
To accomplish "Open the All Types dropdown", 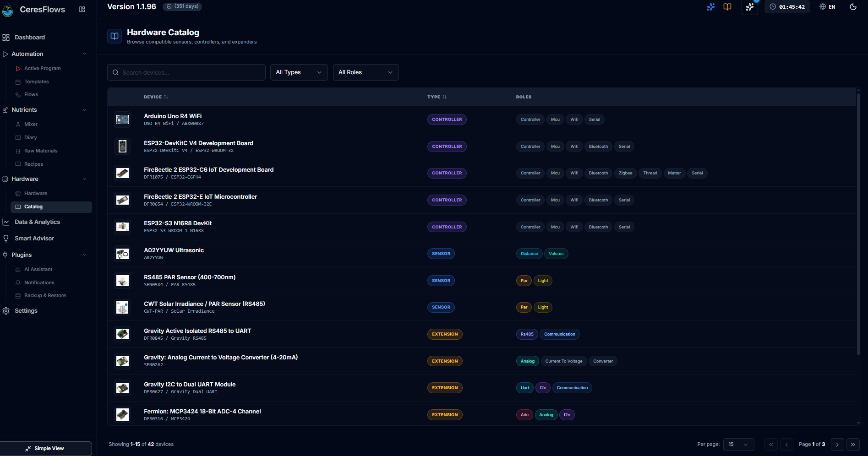I will click(x=299, y=72).
